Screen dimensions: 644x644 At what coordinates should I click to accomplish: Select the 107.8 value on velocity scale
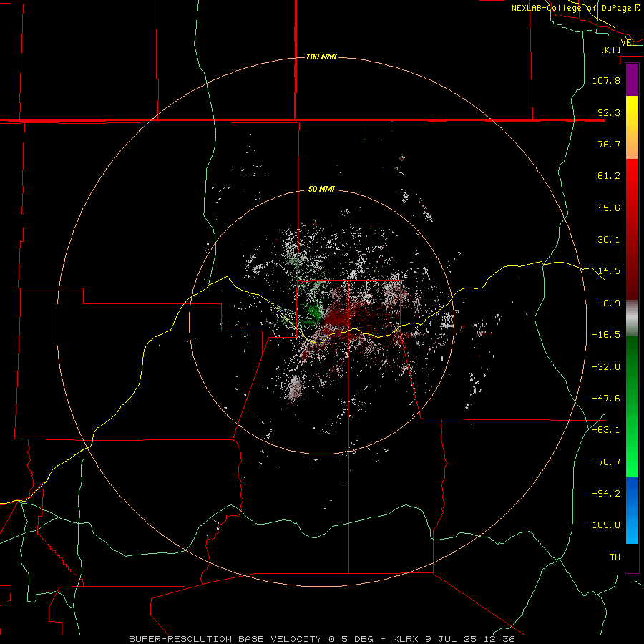606,80
